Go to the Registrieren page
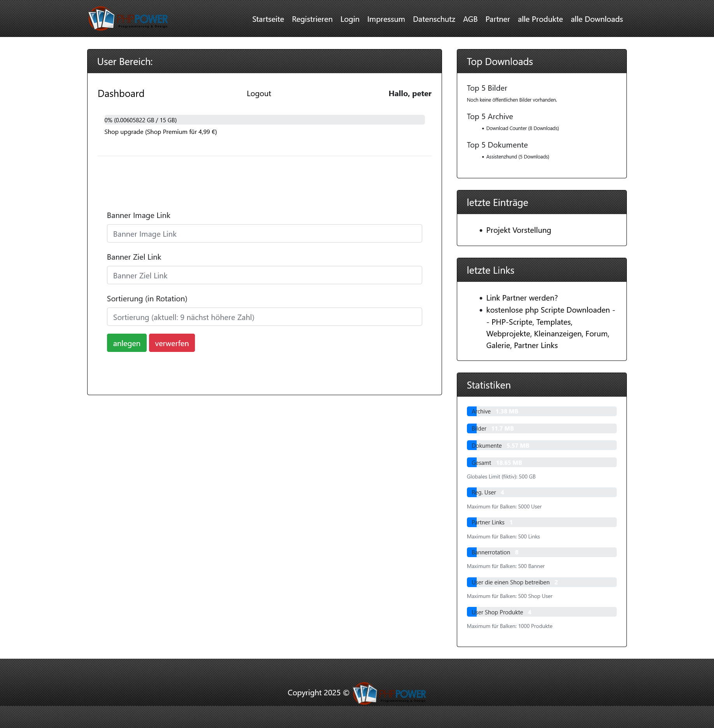The image size is (714, 728). click(312, 19)
